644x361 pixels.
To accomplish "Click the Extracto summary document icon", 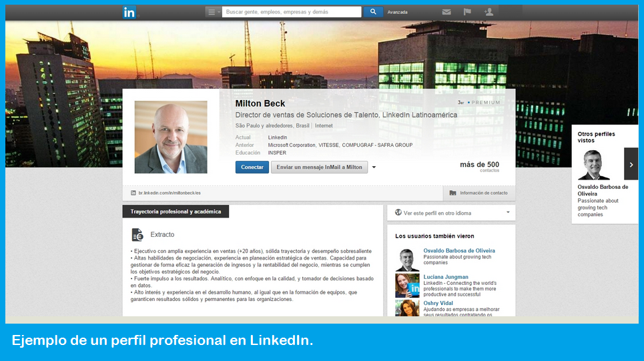I will tap(137, 234).
